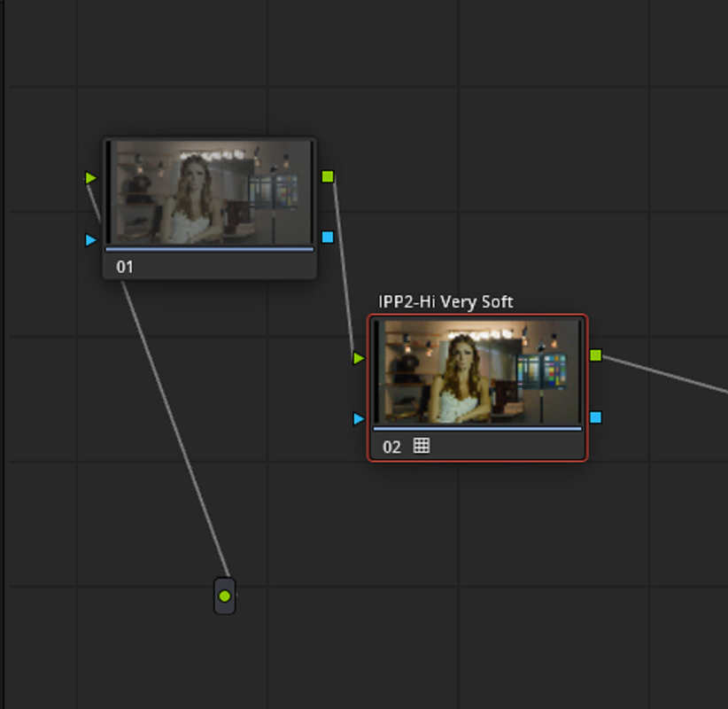Image resolution: width=728 pixels, height=709 pixels.
Task: Select node 01 thumbnail
Action: (x=210, y=192)
